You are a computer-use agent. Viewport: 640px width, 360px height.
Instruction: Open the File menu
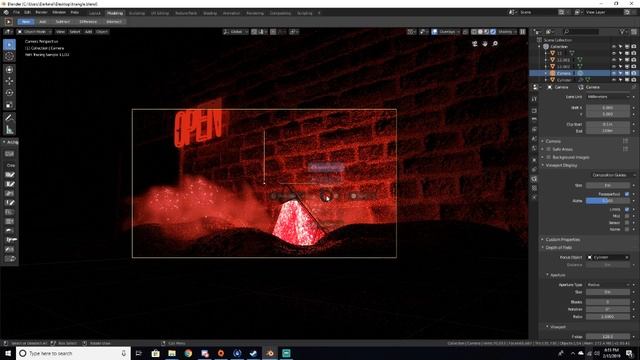tap(16, 13)
